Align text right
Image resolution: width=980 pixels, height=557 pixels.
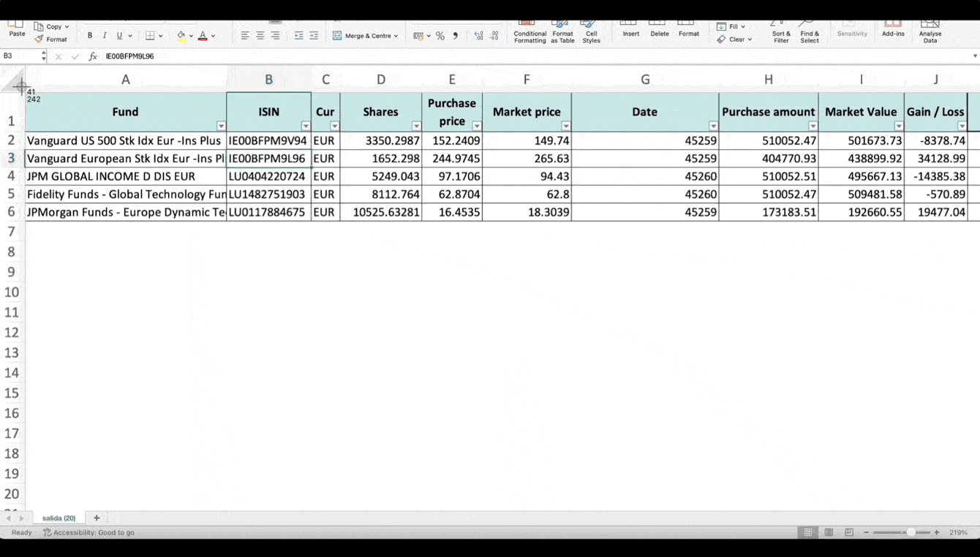pos(275,35)
